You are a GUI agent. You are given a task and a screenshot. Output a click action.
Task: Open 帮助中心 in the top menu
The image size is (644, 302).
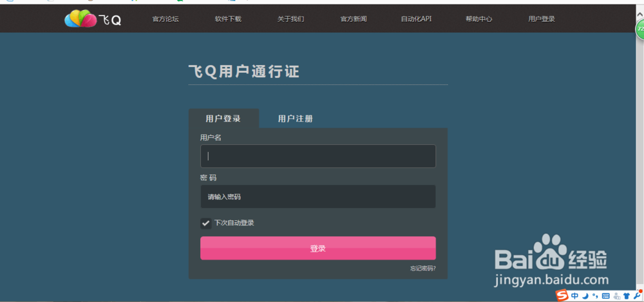click(x=479, y=19)
